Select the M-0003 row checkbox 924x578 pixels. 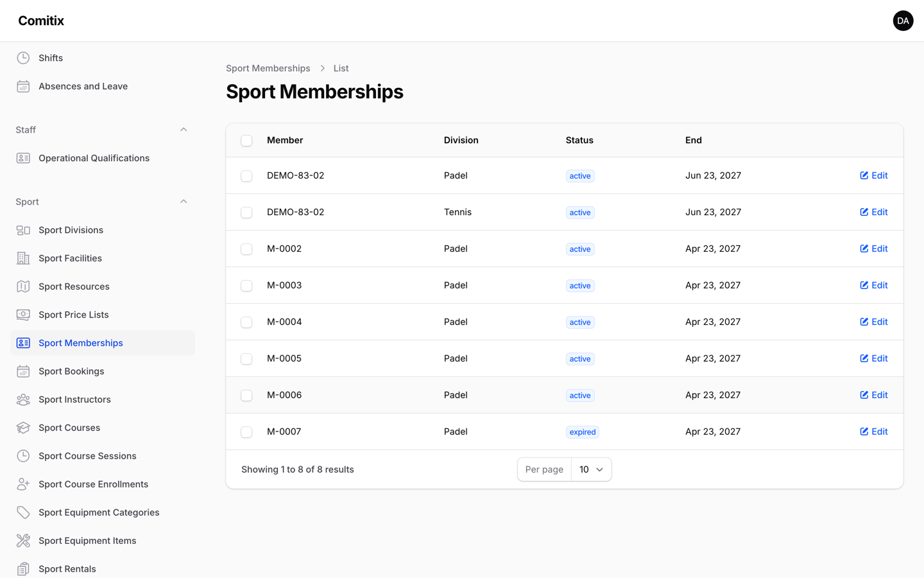pos(246,286)
